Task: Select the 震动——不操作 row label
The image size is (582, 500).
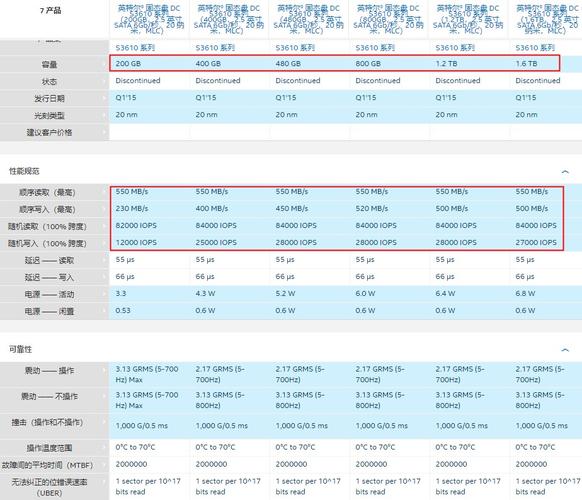Action: [49, 396]
